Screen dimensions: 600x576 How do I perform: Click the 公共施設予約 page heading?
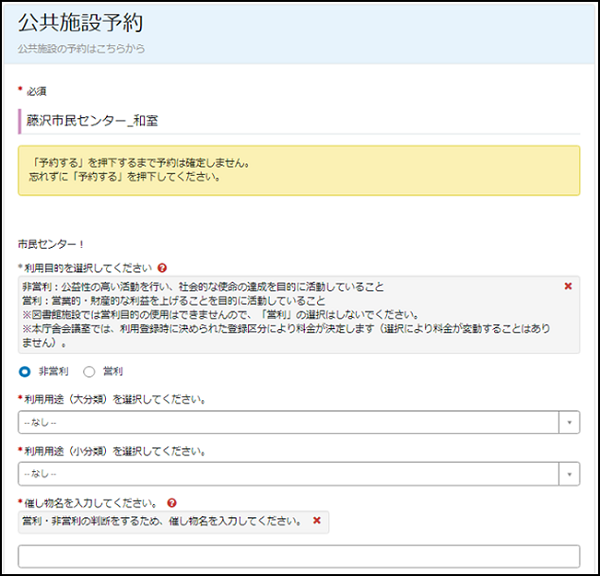coord(80,22)
